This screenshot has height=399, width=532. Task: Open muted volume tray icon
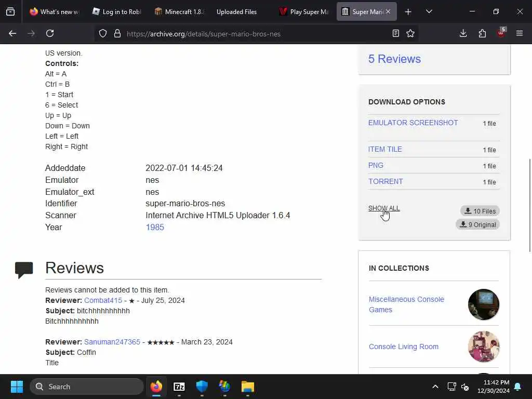tap(465, 387)
